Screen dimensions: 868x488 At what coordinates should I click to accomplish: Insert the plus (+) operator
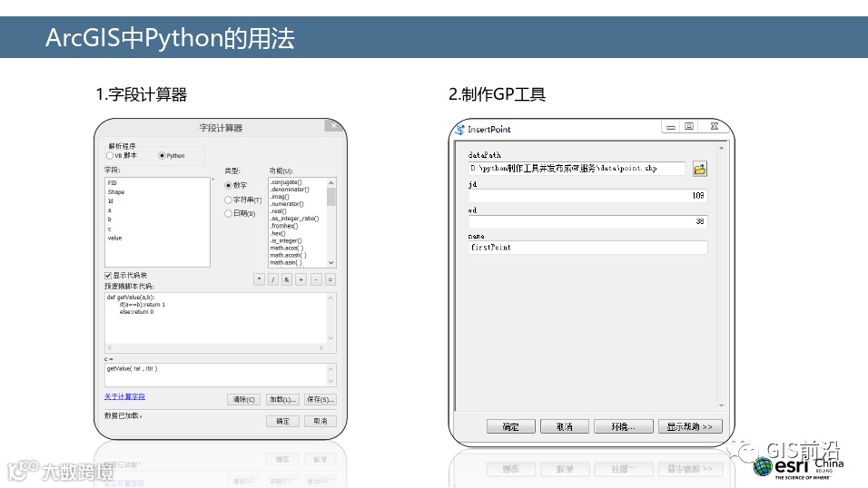tap(301, 280)
